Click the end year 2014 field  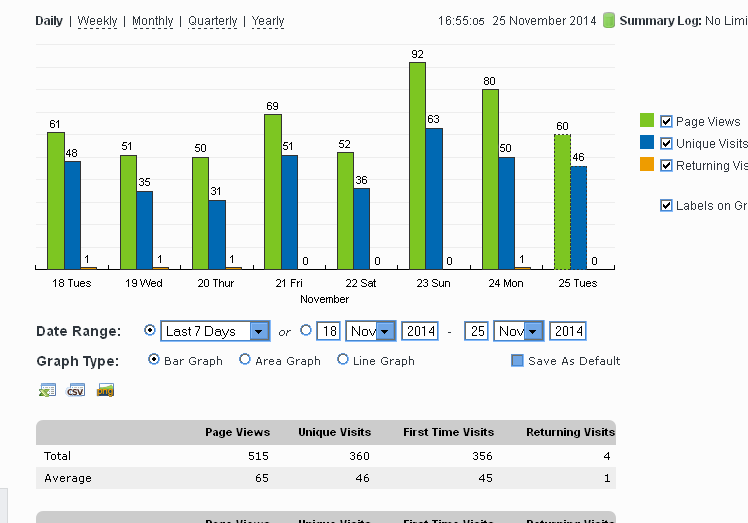[568, 331]
